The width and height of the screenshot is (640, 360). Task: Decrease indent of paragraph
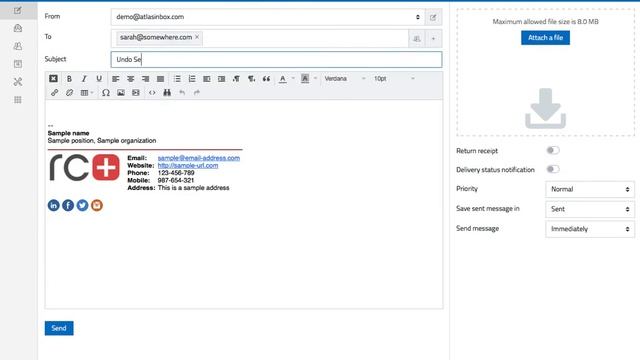207,78
